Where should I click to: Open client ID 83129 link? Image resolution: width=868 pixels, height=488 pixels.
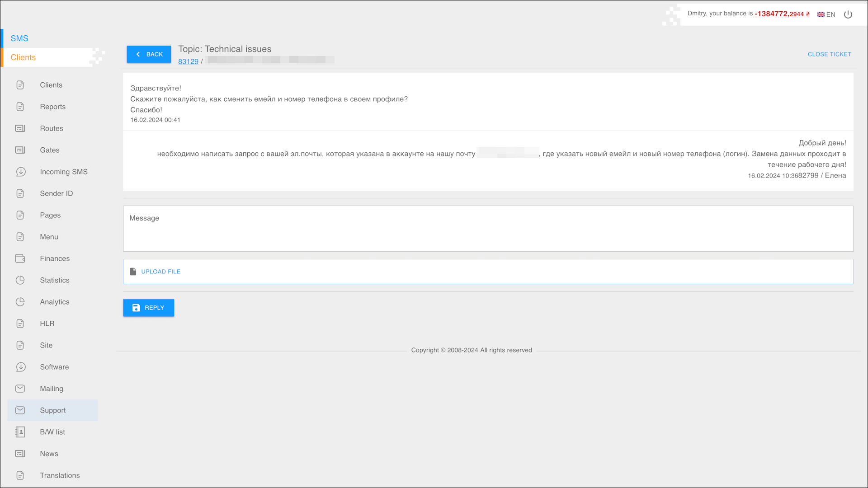pos(188,61)
